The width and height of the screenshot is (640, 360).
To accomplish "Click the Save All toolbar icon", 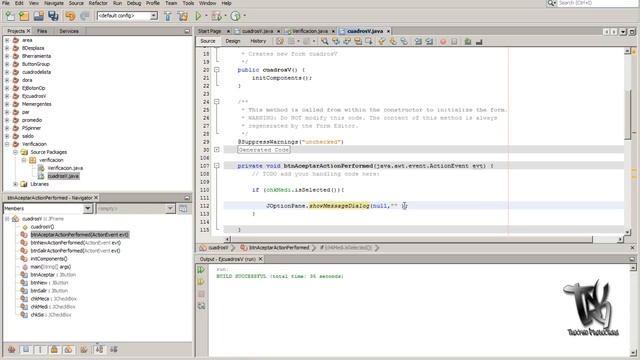I will point(53,16).
